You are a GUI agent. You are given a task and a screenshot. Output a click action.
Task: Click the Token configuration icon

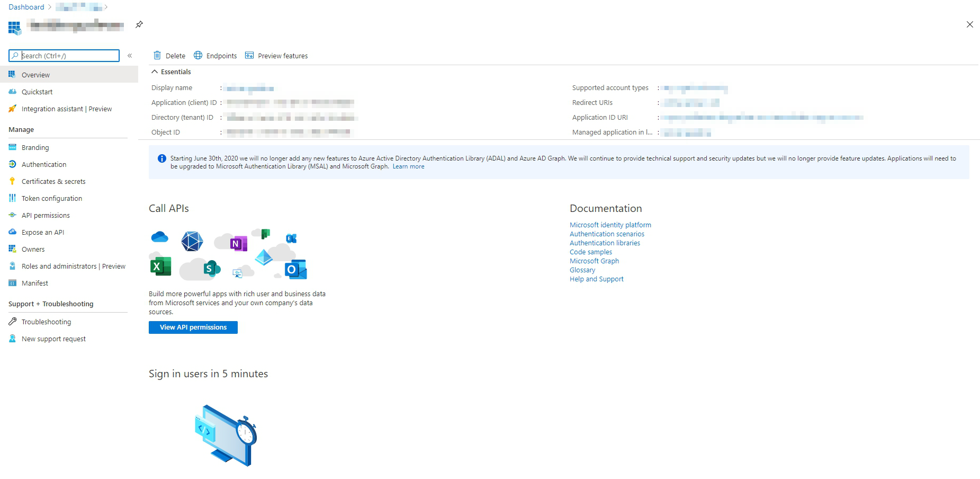pyautogui.click(x=12, y=198)
